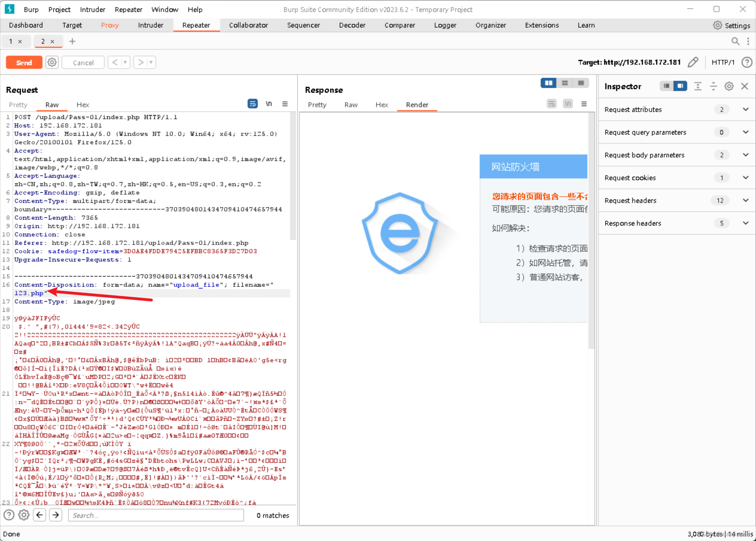Open Settings in top right

(x=732, y=25)
